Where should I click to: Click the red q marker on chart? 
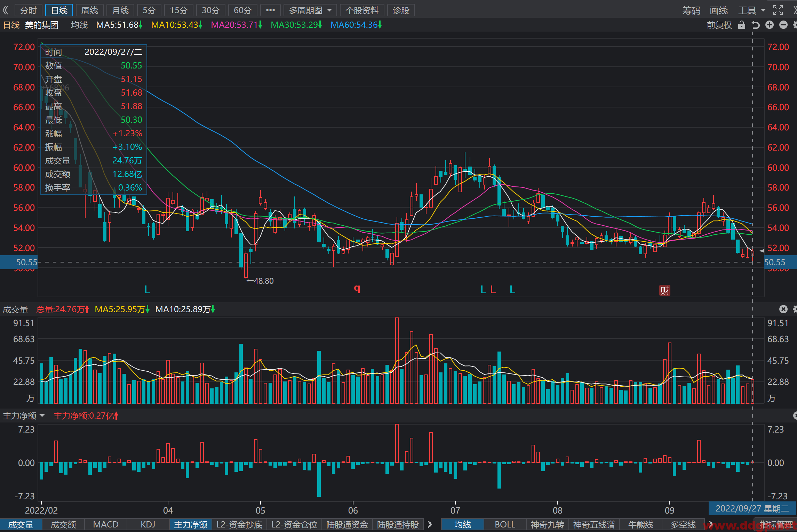357,289
